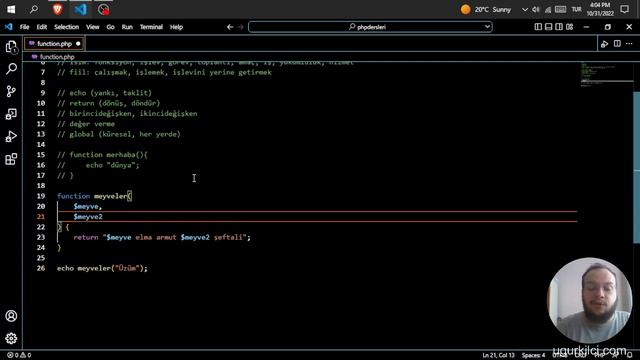This screenshot has height=360, width=640.
Task: Click the comment '// return (dönüş, döndür)'
Action: tap(109, 103)
